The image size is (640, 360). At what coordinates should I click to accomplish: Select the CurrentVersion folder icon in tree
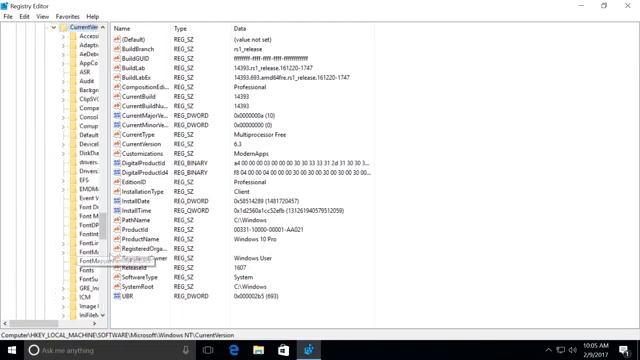tap(64, 27)
